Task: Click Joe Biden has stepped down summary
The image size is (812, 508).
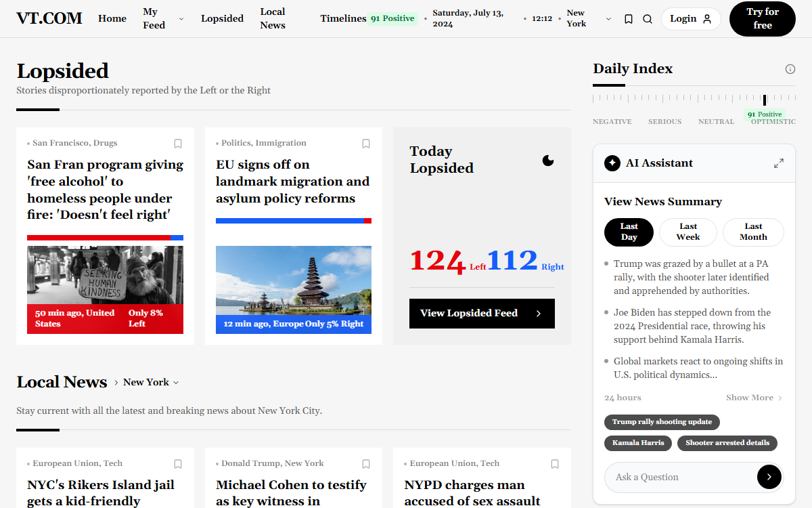Action: pos(692,326)
